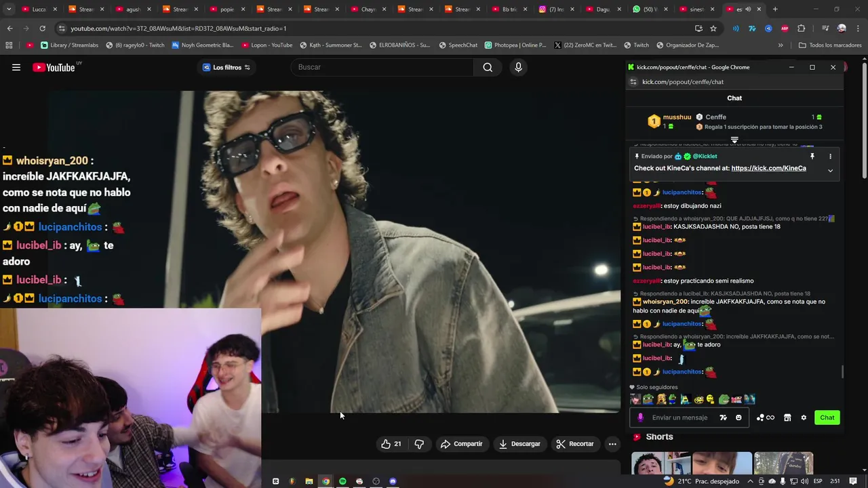This screenshot has width=868, height=488.
Task: Open the Photopea bookmark
Action: pyautogui.click(x=515, y=45)
